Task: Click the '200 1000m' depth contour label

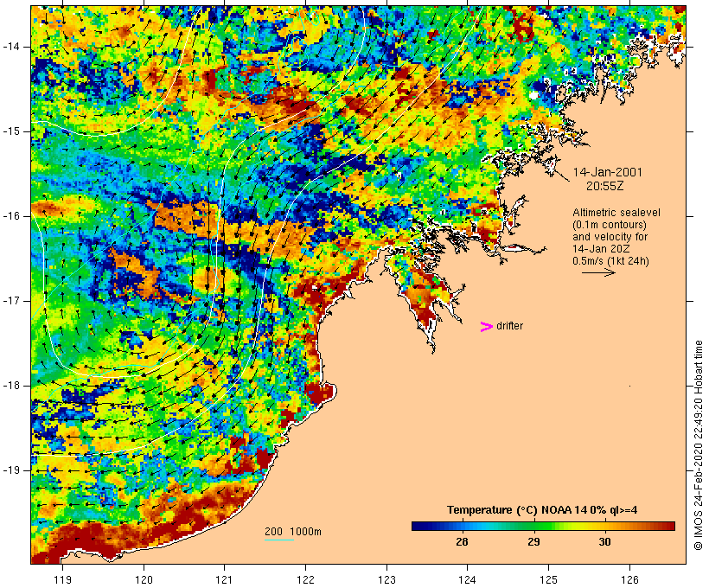Action: click(x=293, y=532)
